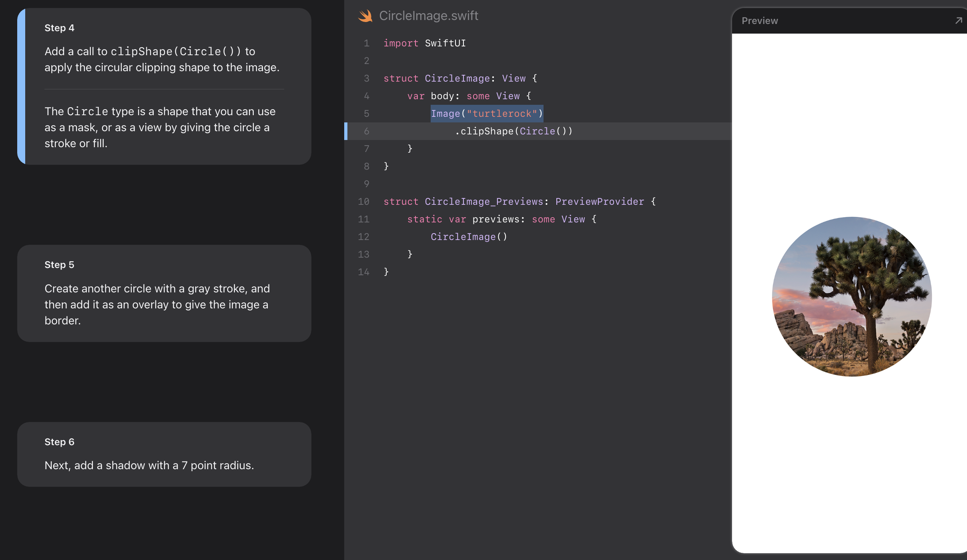Click the var body: some View line
This screenshot has width=967, height=560.
(x=469, y=96)
